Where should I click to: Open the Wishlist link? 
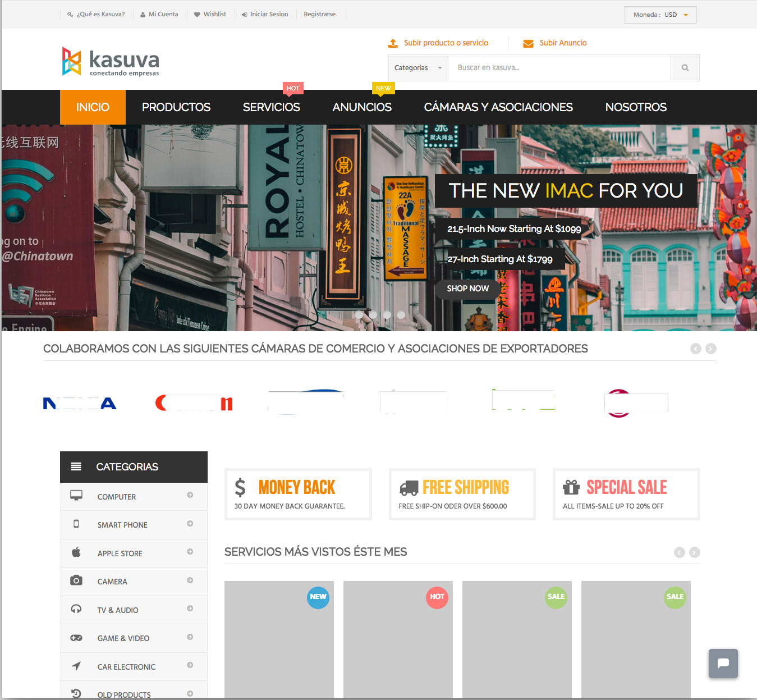click(x=210, y=15)
